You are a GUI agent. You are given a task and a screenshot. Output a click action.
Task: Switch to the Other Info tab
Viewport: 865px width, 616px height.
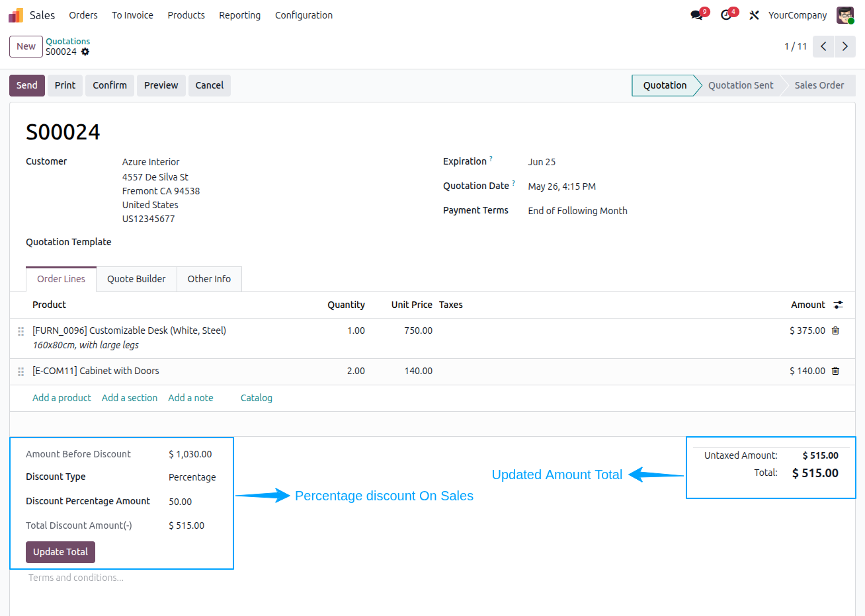point(209,279)
